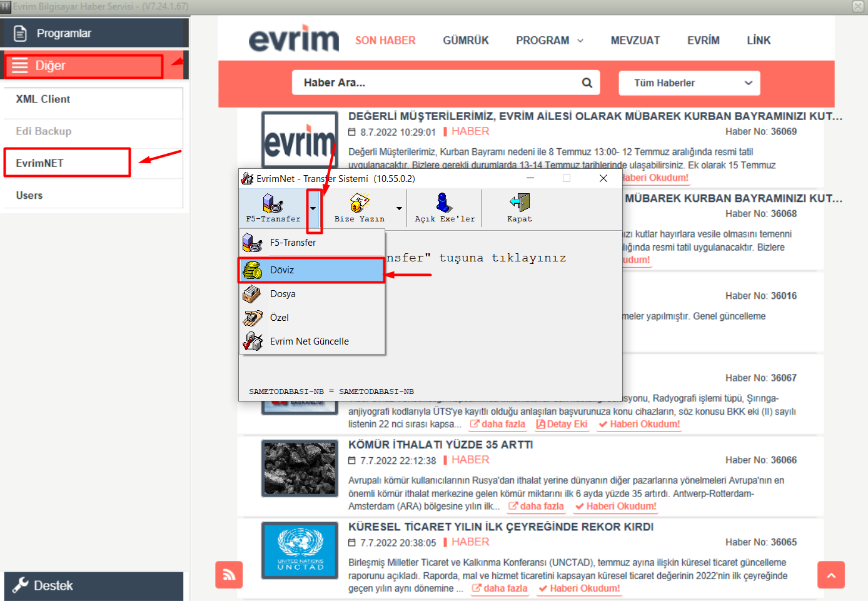Click the Bize Yazın toolbar icon
The image size is (868, 601).
point(360,208)
